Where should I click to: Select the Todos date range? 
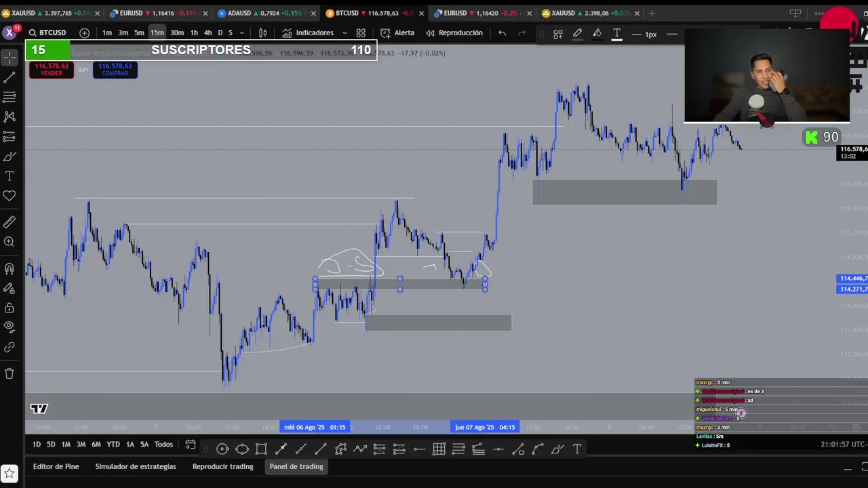click(163, 445)
